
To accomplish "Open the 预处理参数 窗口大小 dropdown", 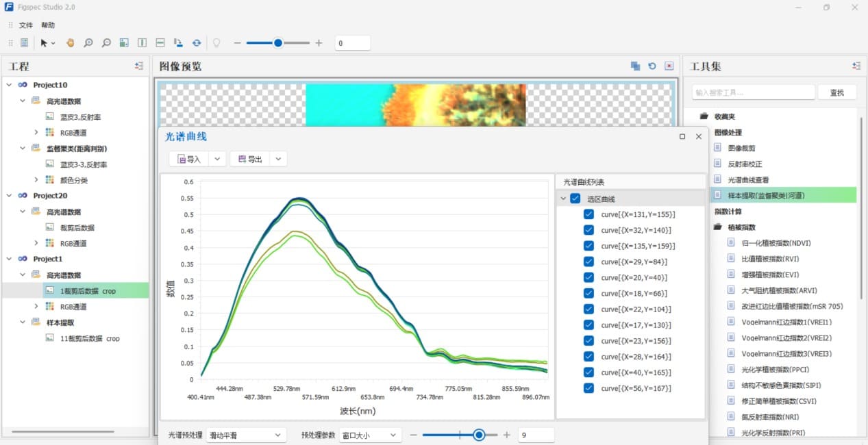I will click(x=370, y=435).
